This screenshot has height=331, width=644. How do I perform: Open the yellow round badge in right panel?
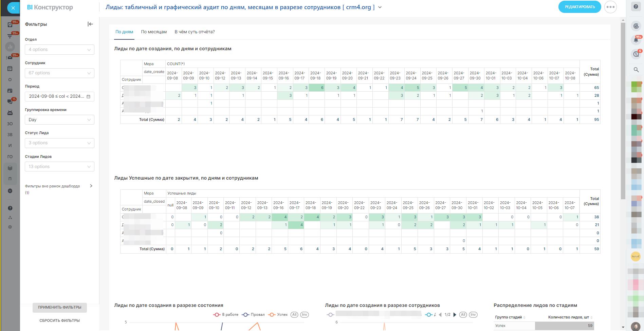point(636,256)
